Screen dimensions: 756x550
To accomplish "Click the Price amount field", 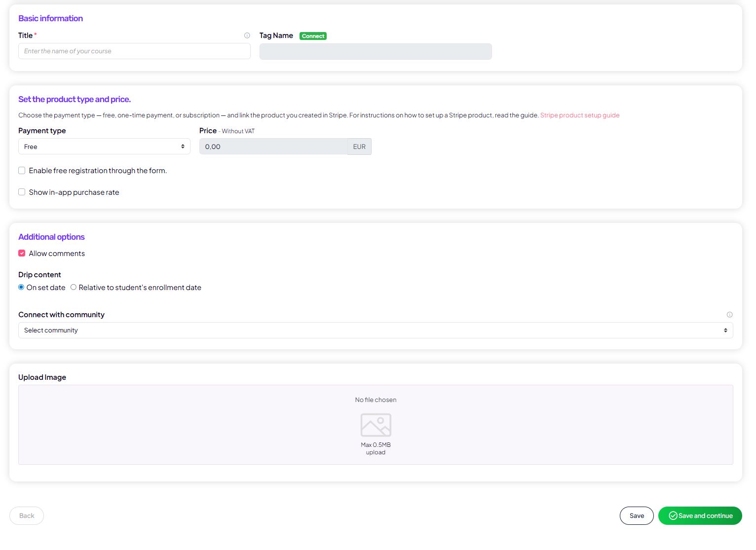I will click(273, 147).
